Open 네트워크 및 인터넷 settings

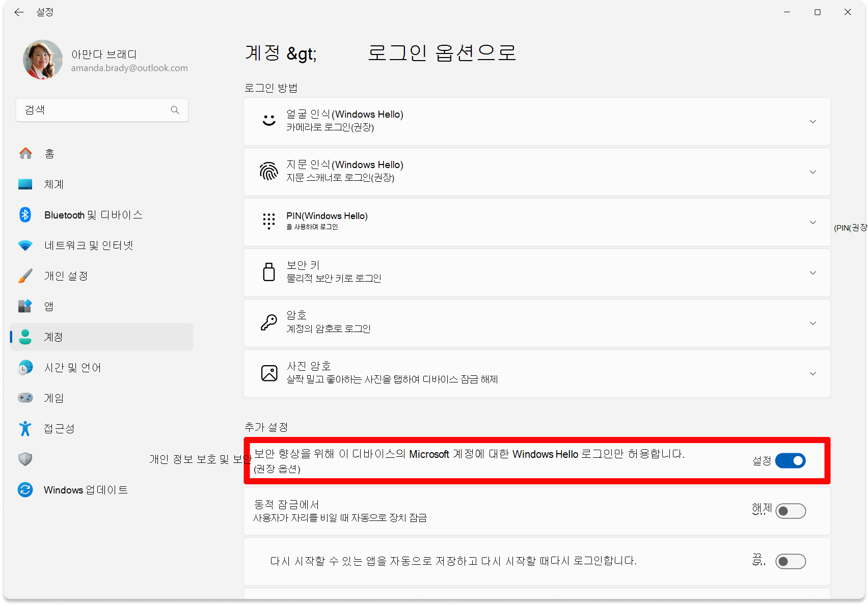[x=89, y=245]
